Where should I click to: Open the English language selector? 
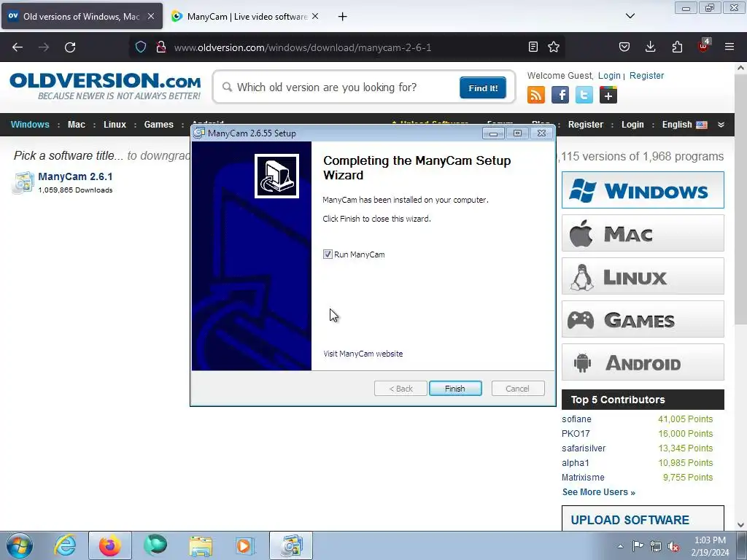(x=684, y=124)
